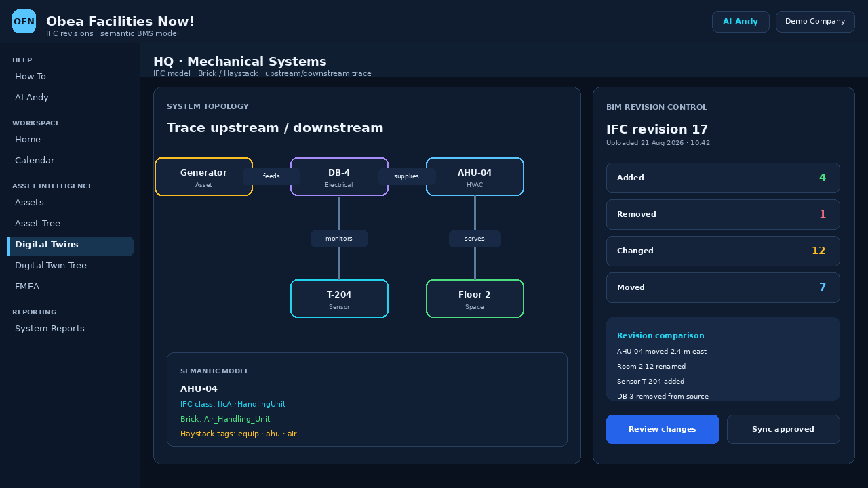
Task: Open the Moved revision count row
Action: coord(723,287)
